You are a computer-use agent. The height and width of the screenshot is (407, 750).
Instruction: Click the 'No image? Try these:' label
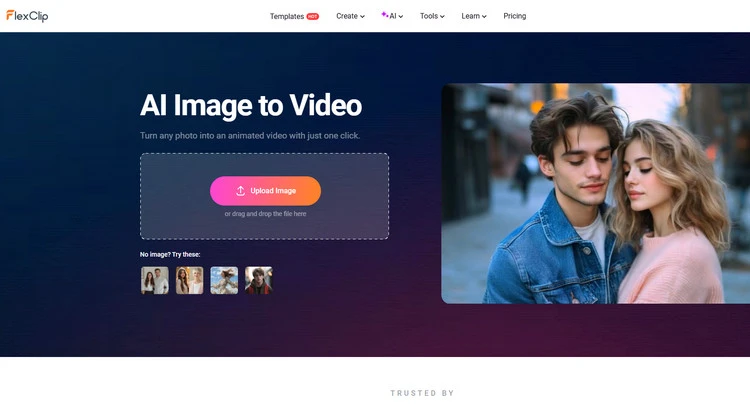(170, 254)
